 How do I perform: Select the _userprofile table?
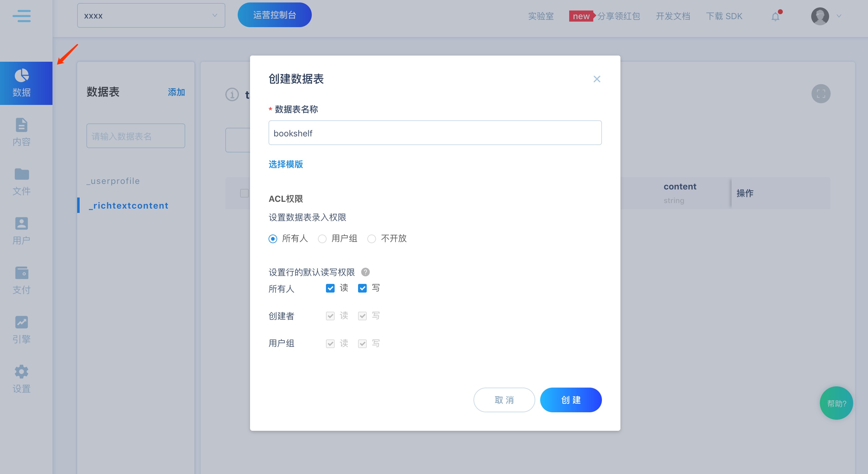coord(113,181)
